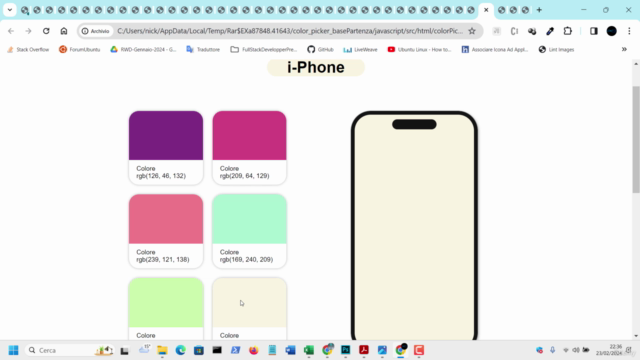
Task: Open the browser home page icon
Action: click(x=64, y=31)
